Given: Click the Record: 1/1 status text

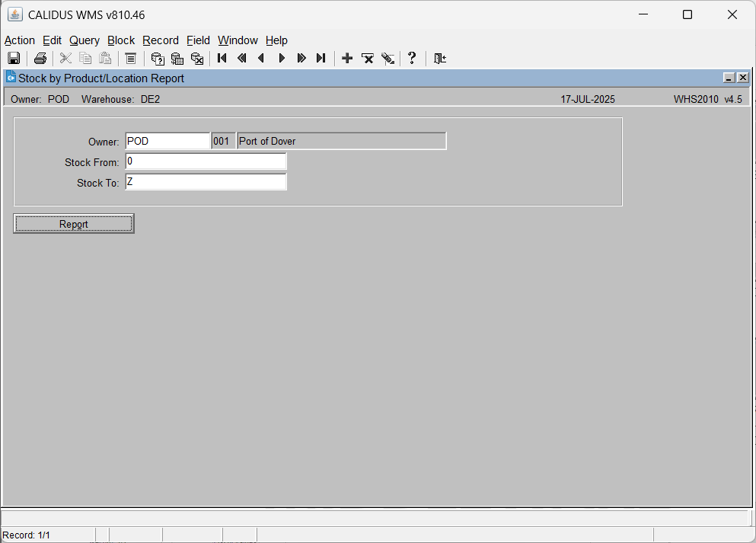Looking at the screenshot, I should click(26, 535).
